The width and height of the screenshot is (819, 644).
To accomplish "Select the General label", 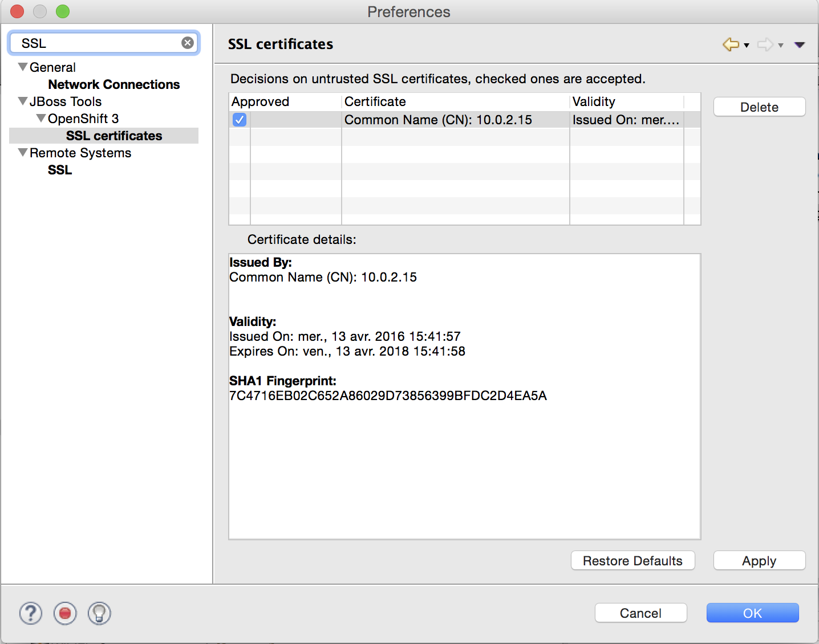I will (x=52, y=67).
